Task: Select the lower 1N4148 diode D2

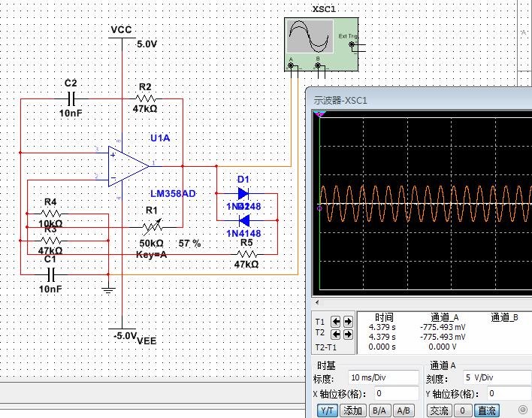Action: point(244,220)
